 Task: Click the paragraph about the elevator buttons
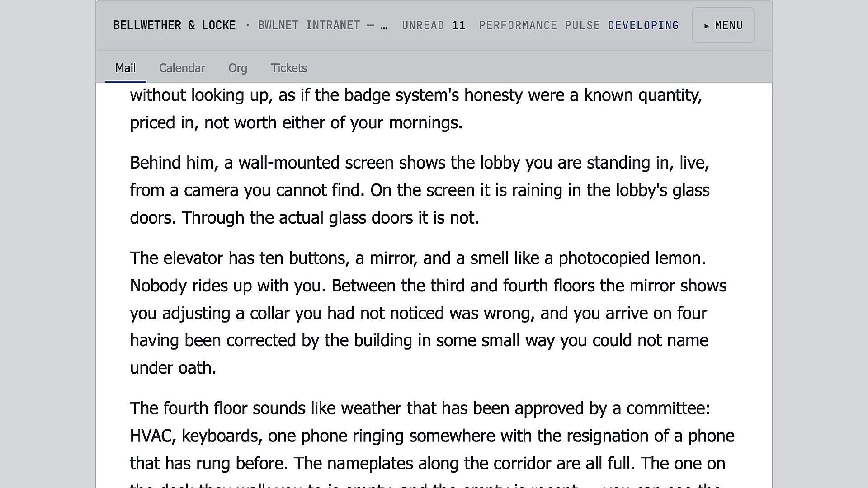point(428,313)
